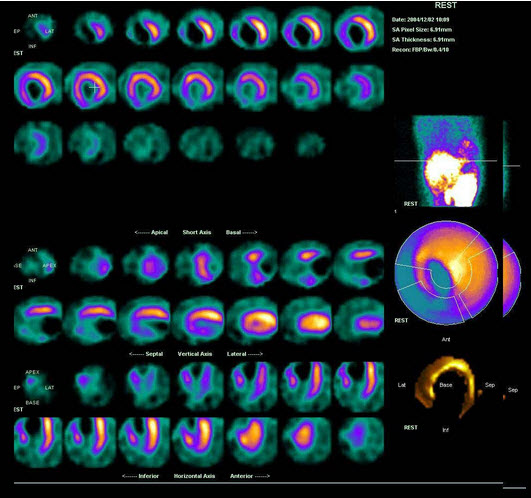Click the Vertical Axis label
531x498 pixels.
(195, 354)
